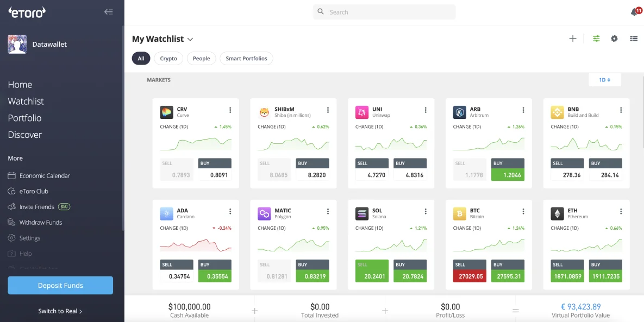Open the MATIC card three-dot menu
Viewport: 644px width, 322px height.
pos(328,211)
